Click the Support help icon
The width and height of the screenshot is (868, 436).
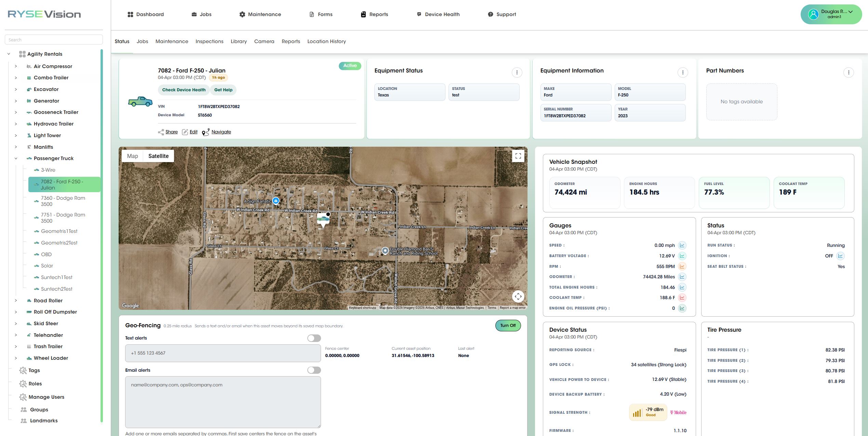click(x=490, y=14)
